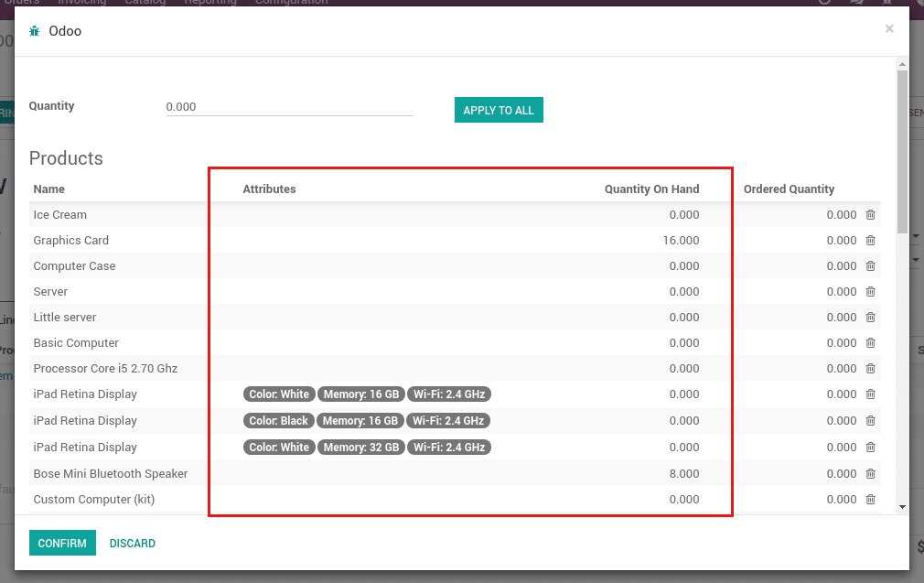Click Graphics Card on-hand quantity 16.000

682,240
